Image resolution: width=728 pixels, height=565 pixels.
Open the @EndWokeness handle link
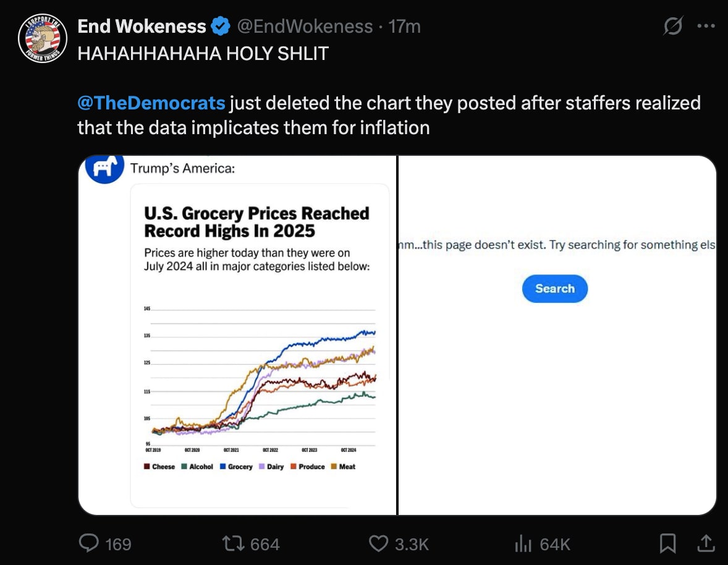click(305, 27)
